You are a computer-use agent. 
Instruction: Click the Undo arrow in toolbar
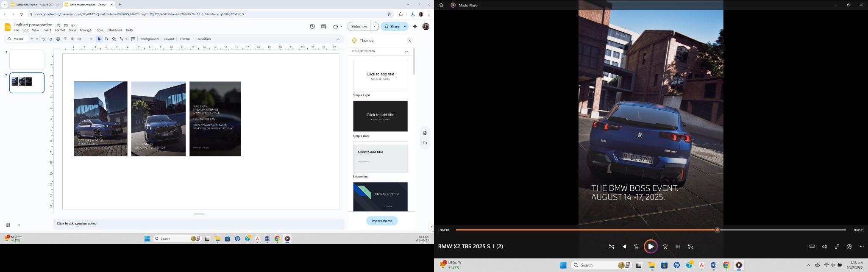[44, 39]
